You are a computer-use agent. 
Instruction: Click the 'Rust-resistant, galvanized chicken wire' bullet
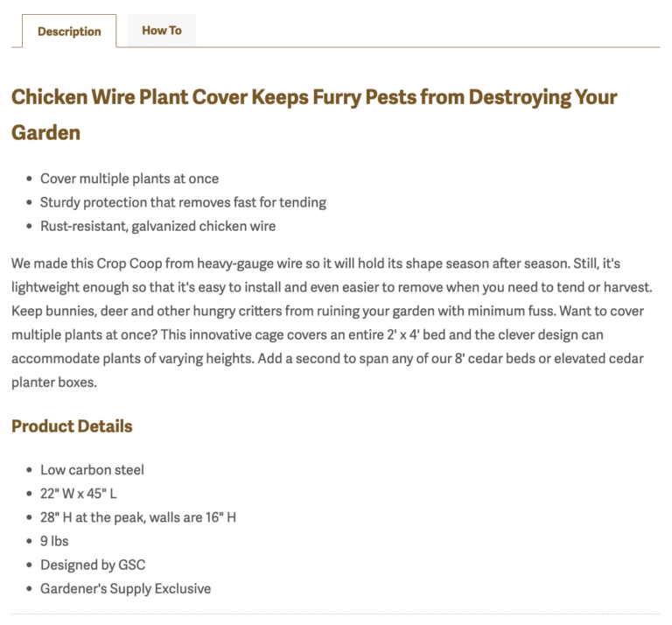tap(157, 226)
